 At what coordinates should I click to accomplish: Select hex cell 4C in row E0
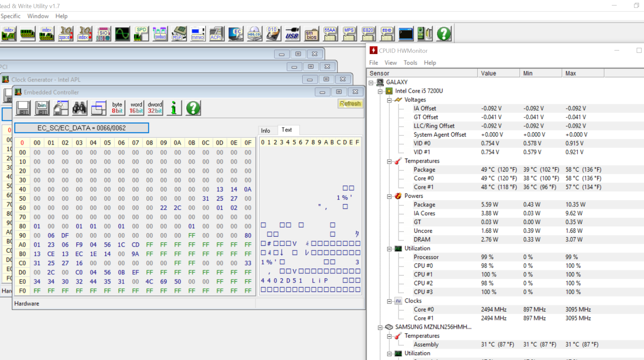coord(149,282)
